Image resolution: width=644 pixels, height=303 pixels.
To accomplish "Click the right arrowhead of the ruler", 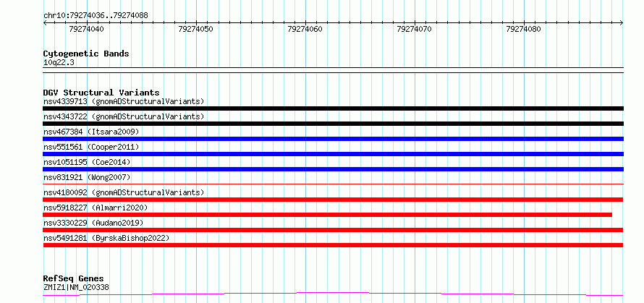I will (x=622, y=23).
